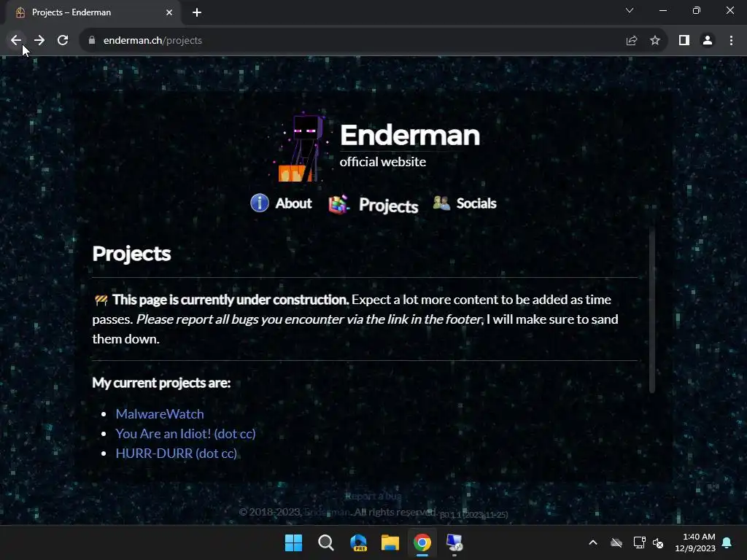
Task: Click the colorful cube icon beside Projects
Action: pos(338,205)
